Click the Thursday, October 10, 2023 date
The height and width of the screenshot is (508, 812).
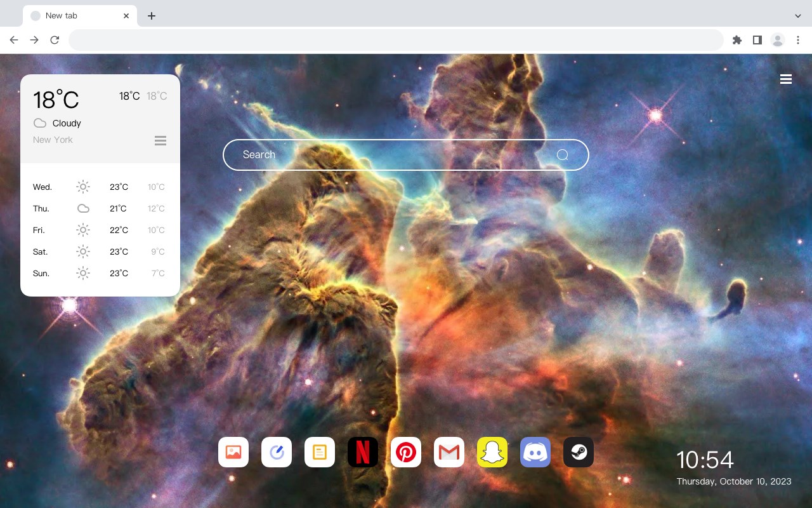pyautogui.click(x=734, y=481)
